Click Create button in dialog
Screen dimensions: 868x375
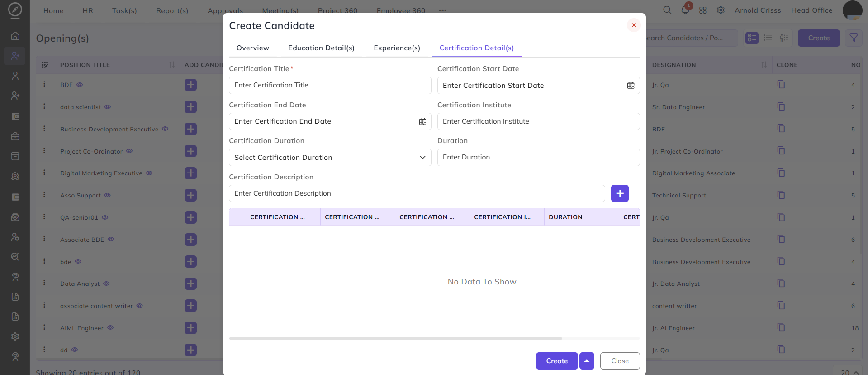pyautogui.click(x=557, y=361)
